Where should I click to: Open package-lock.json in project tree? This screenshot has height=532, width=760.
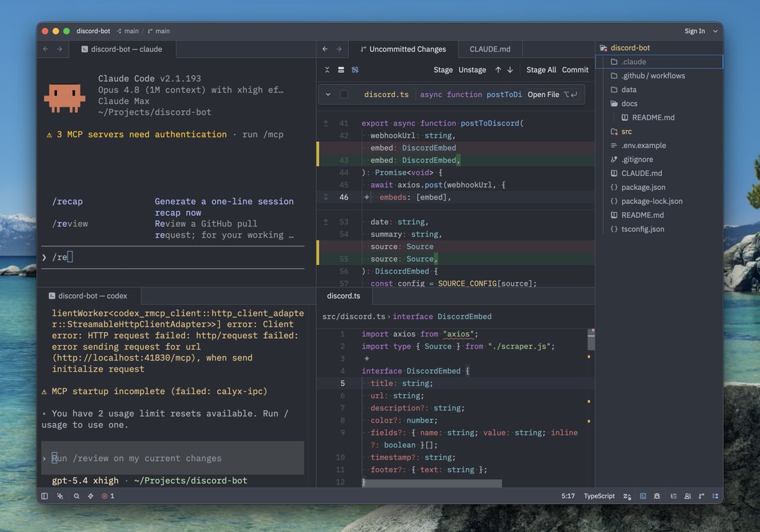tap(659, 201)
